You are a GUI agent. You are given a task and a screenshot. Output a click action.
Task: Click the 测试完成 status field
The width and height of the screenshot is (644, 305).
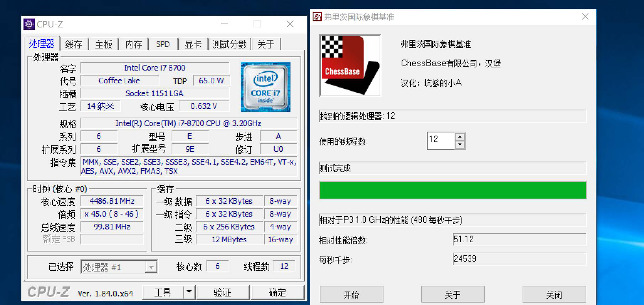coord(453,168)
